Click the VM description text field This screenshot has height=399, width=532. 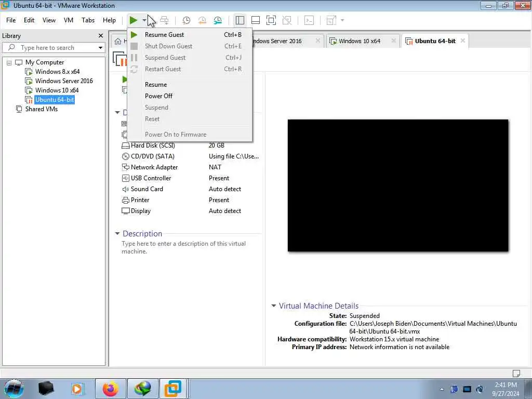184,247
